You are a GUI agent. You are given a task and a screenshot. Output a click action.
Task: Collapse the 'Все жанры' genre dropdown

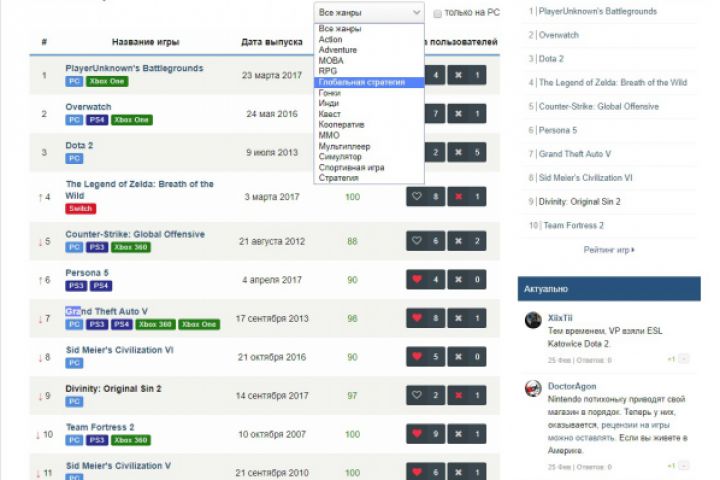(369, 12)
